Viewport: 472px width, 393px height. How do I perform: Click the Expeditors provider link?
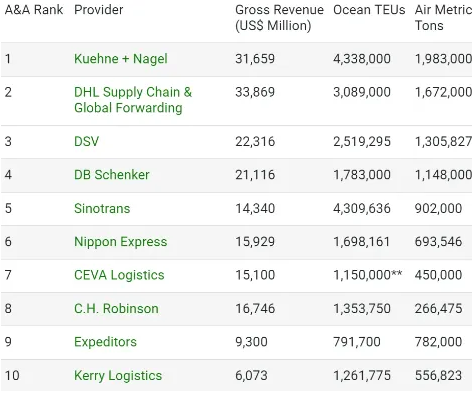click(105, 342)
